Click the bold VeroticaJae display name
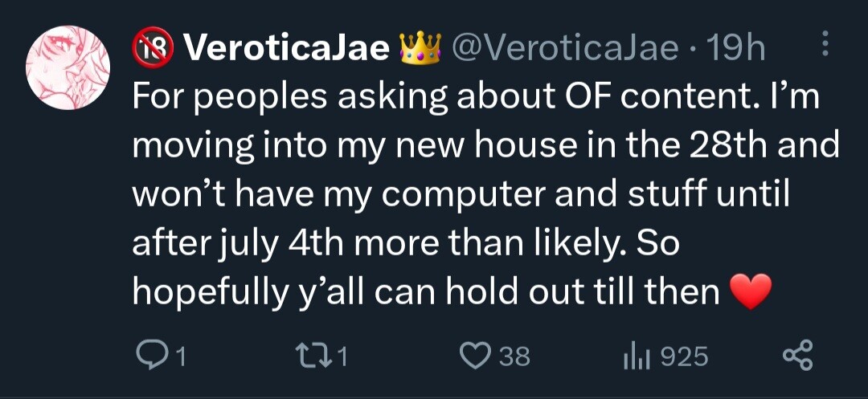The image size is (868, 399). click(288, 50)
